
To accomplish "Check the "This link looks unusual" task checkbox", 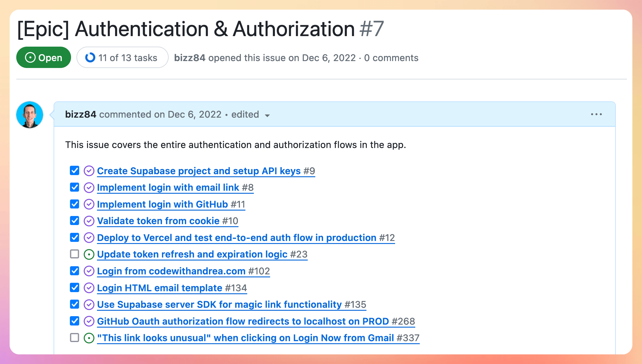I will [74, 338].
